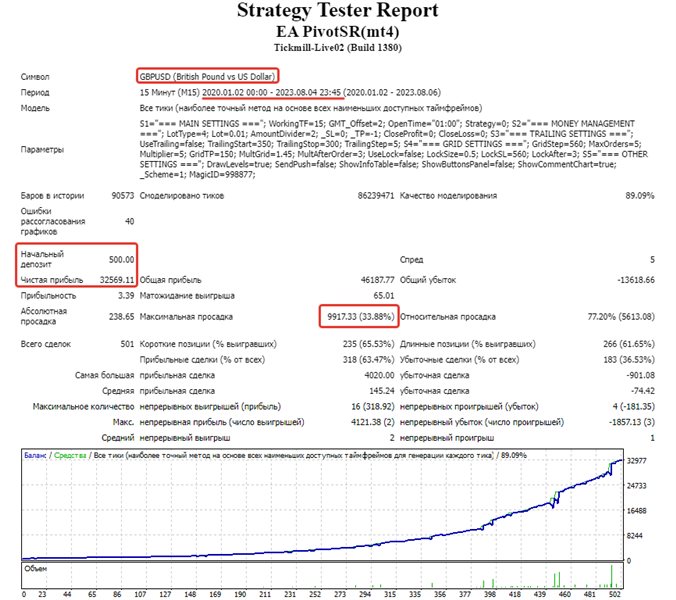676x600 pixels.
Task: Click the 'Начальный депозит' label
Action: (x=42, y=259)
